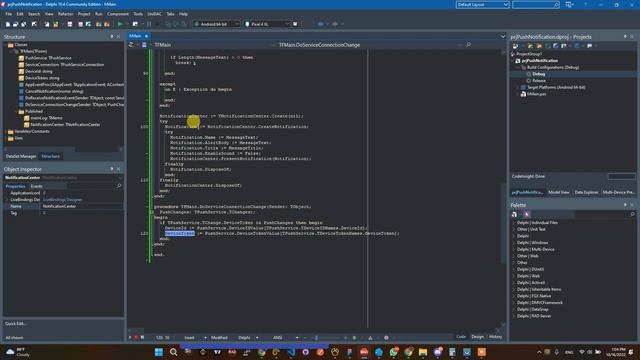Open the Default Layout dropdown
Screen dimensions: 640x360
point(482,4)
